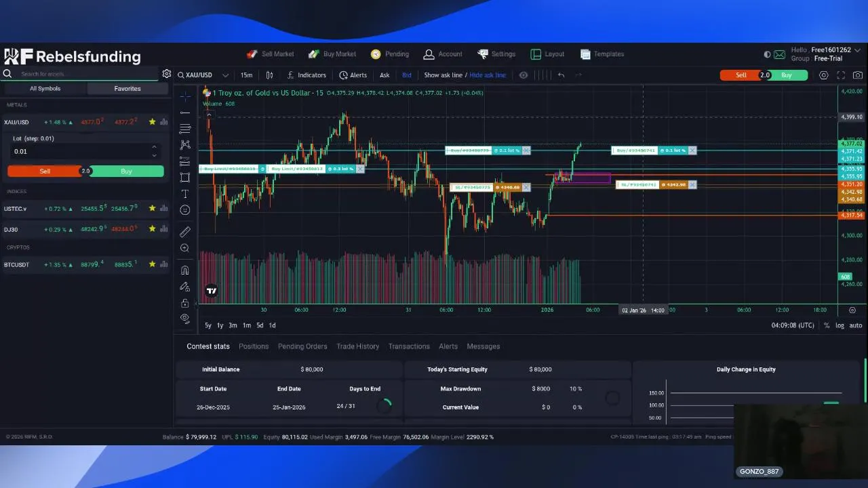Open the Templates menu
868x488 pixels.
602,54
